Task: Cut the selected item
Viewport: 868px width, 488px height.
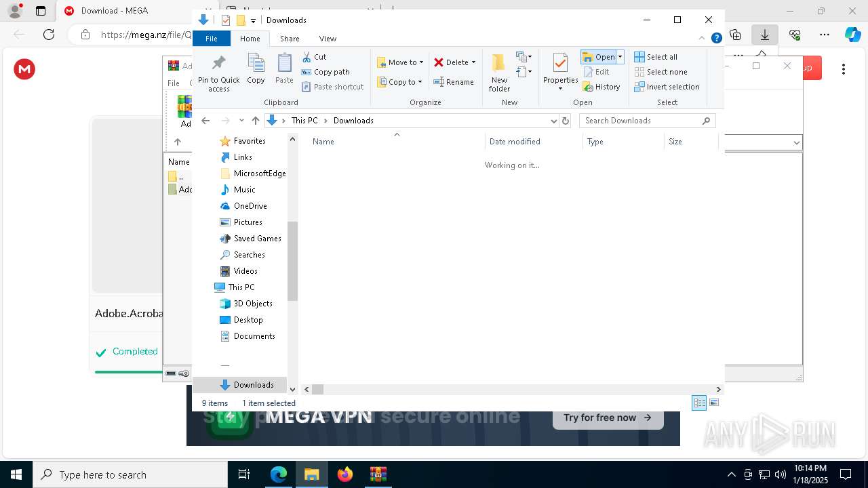Action: point(314,57)
